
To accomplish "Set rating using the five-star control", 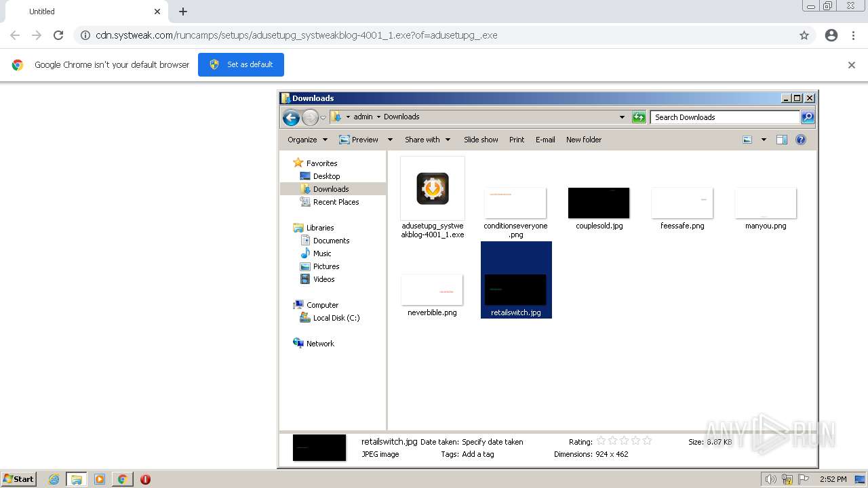I will [x=623, y=441].
